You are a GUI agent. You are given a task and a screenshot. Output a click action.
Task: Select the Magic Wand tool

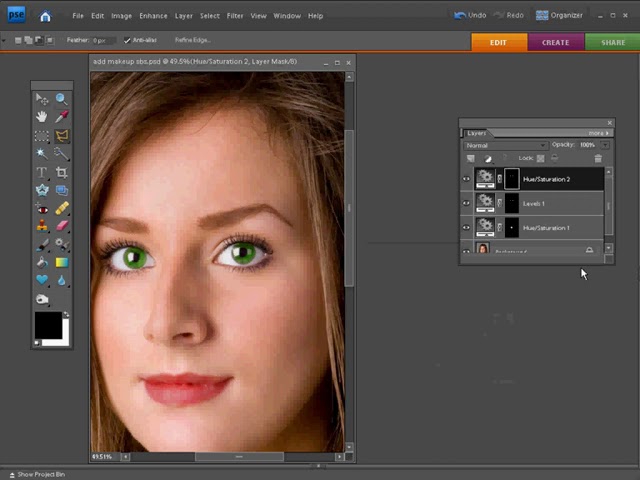coord(42,153)
